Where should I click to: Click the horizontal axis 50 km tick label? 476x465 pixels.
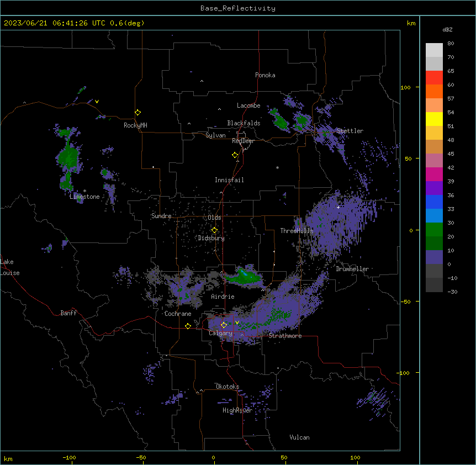coord(283,457)
